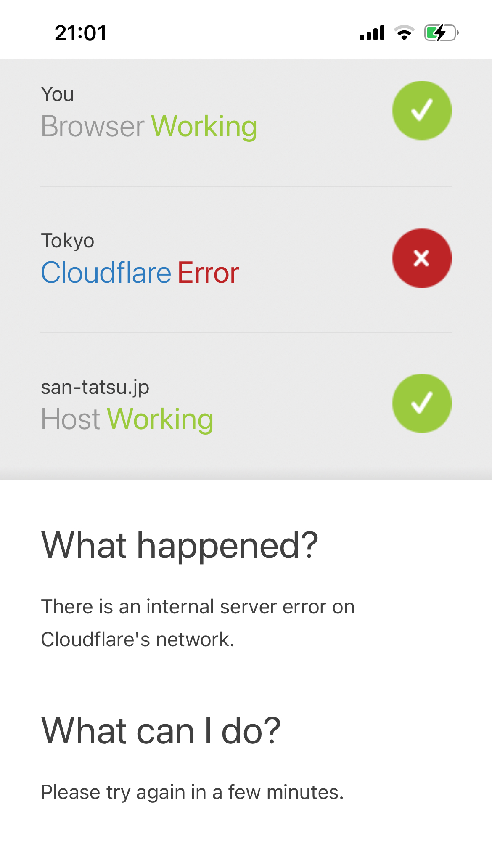Tap the green checkmark beside Host Working
Screen dimensions: 492x868
point(422,403)
